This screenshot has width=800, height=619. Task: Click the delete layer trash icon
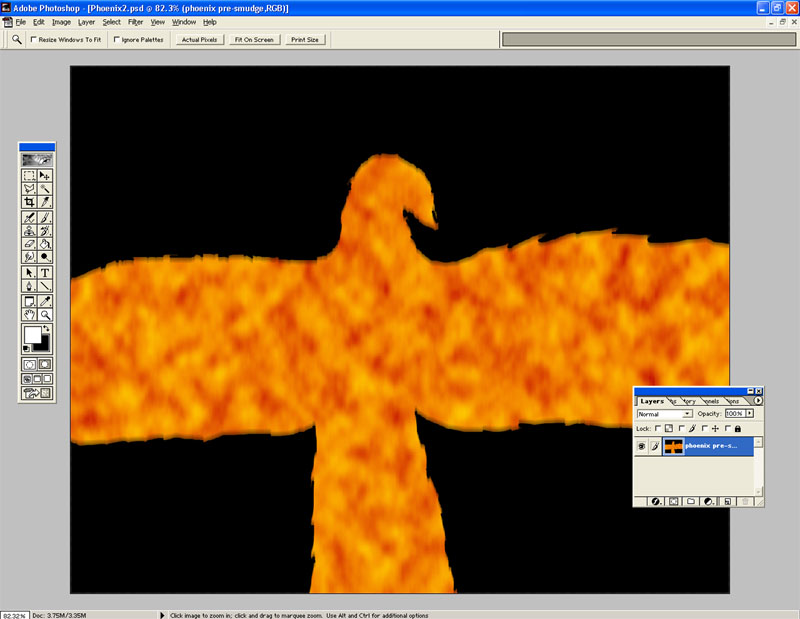point(744,501)
